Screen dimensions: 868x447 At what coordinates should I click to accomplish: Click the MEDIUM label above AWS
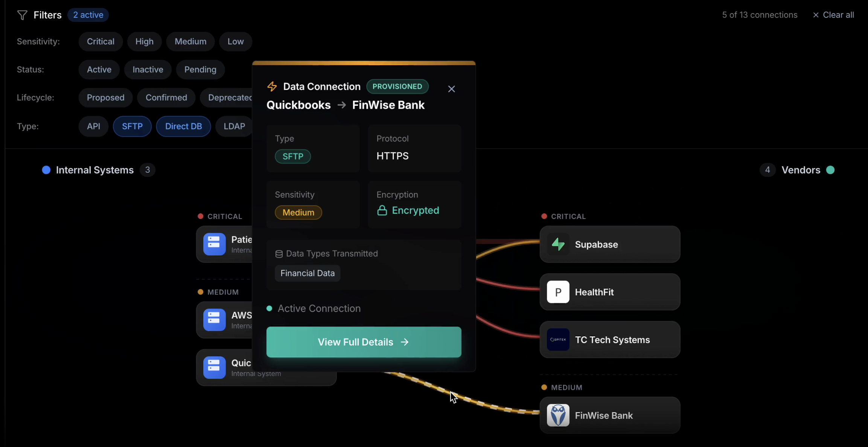(x=223, y=292)
